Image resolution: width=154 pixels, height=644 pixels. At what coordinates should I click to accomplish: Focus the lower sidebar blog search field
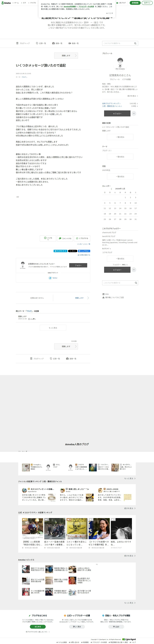(118, 283)
